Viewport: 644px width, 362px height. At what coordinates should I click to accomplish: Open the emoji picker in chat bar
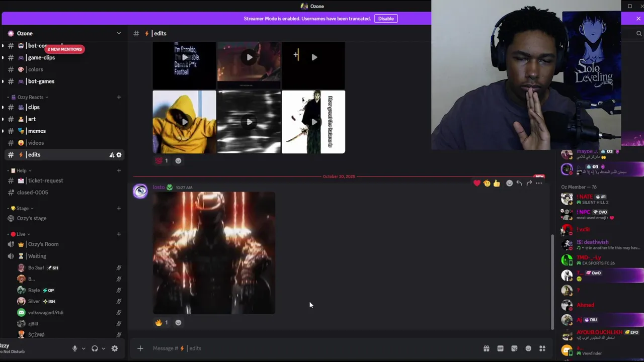coord(528,348)
